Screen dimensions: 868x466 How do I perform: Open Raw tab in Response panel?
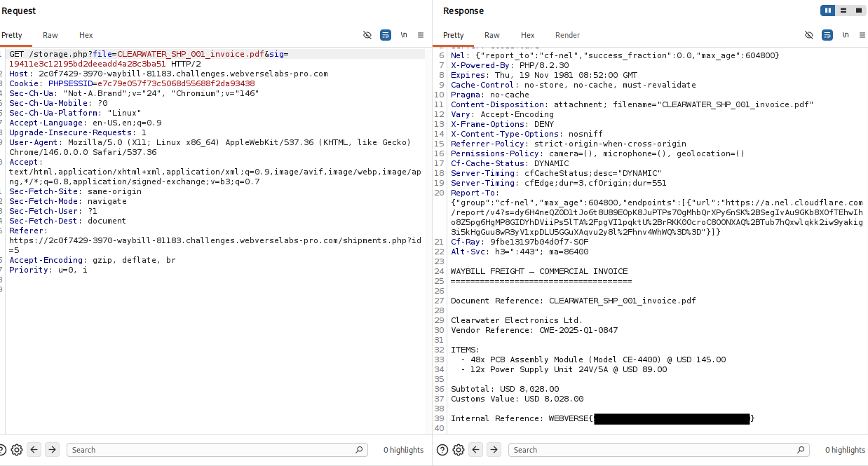[x=492, y=35]
